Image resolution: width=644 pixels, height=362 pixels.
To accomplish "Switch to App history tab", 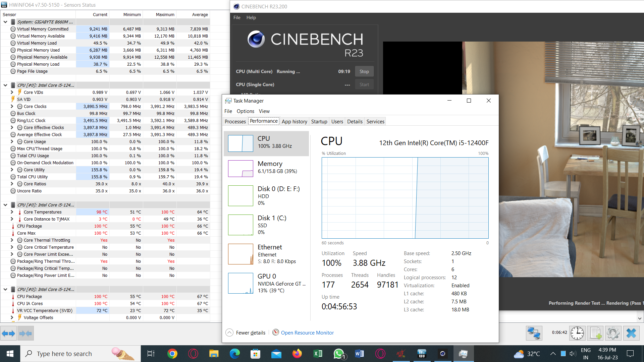I will pyautogui.click(x=294, y=121).
